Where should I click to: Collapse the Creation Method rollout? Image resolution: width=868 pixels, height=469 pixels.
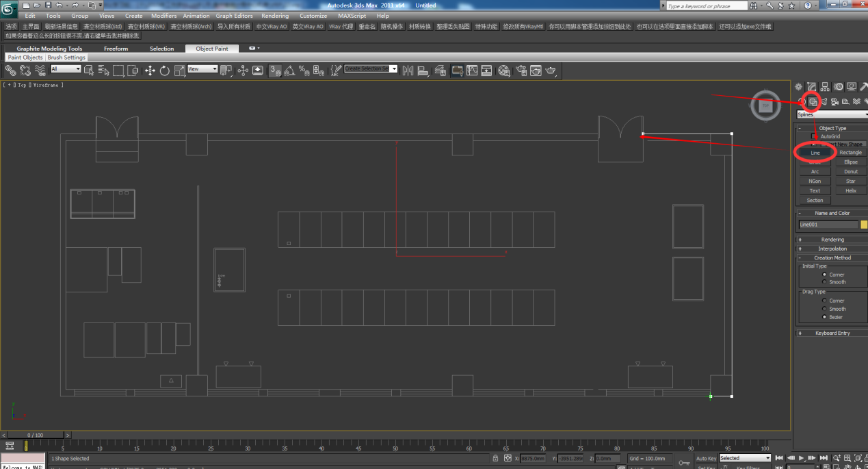(x=832, y=258)
